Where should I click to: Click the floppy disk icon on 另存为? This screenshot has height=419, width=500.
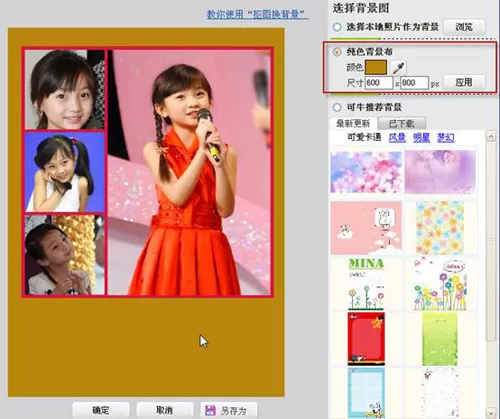tap(210, 410)
